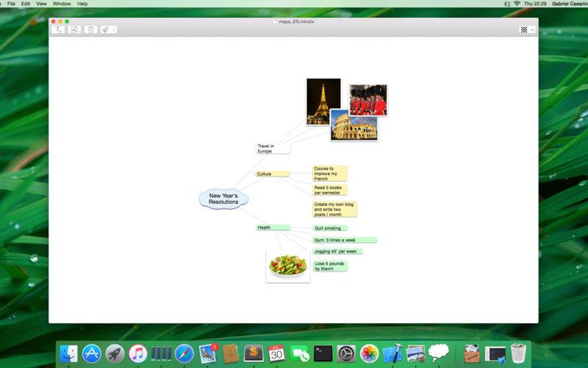Click the insert image toolbar icon

pyautogui.click(x=74, y=29)
